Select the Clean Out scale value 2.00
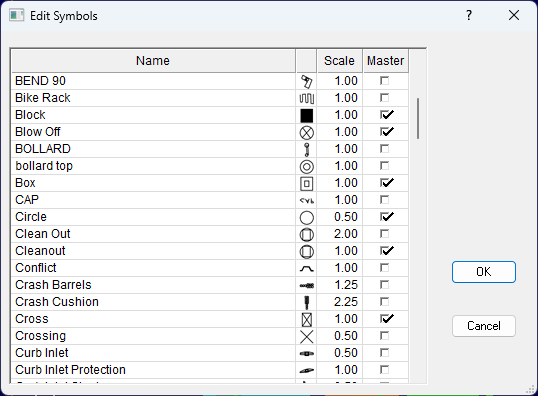Viewport: 538px width, 396px height. point(346,234)
